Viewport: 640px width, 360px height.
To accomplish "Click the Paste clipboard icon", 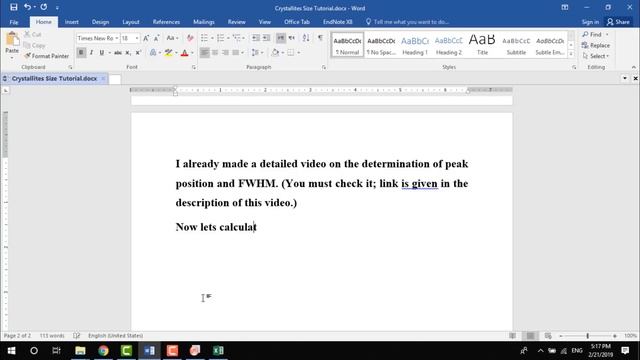I will [x=12, y=39].
